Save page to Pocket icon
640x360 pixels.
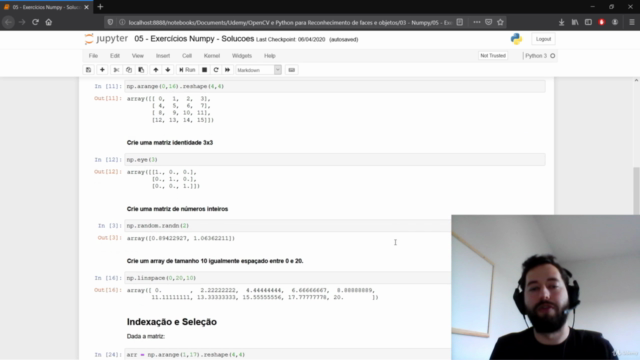point(489,22)
